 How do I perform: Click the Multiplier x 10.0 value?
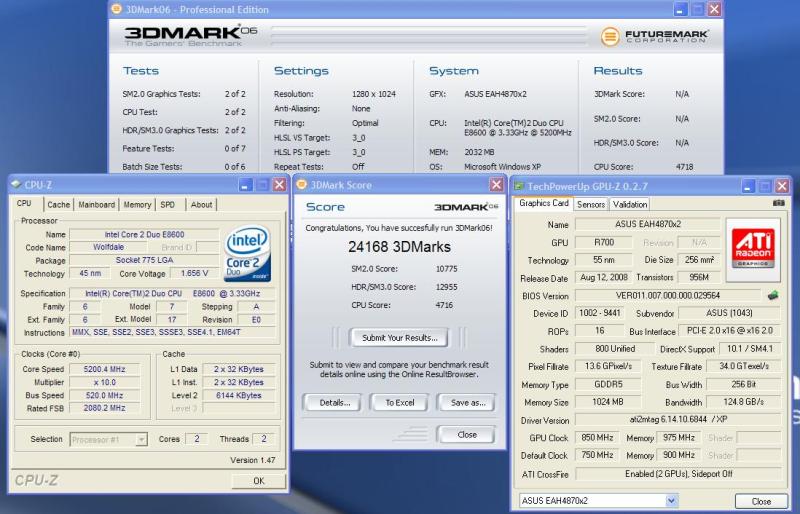click(x=105, y=382)
